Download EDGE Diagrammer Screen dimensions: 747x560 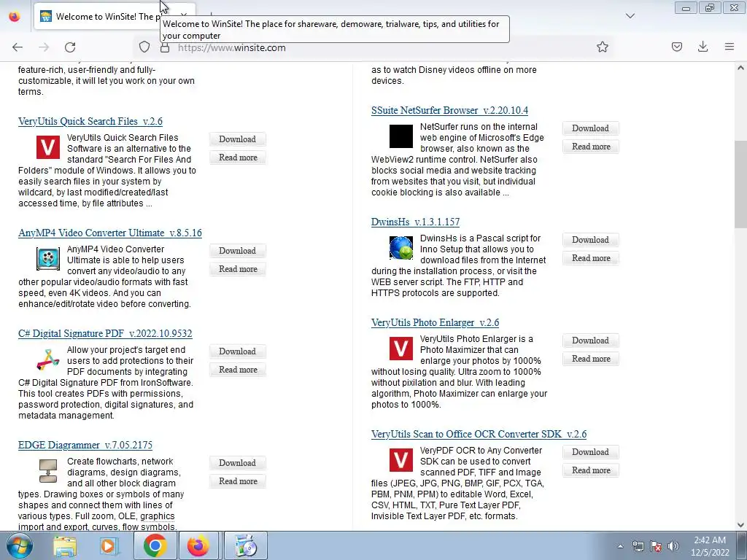pyautogui.click(x=237, y=462)
